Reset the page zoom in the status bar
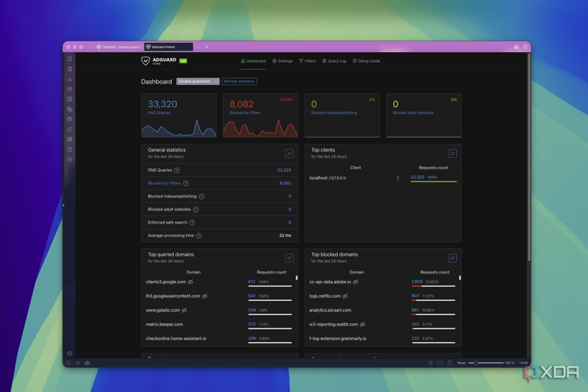 [461, 363]
